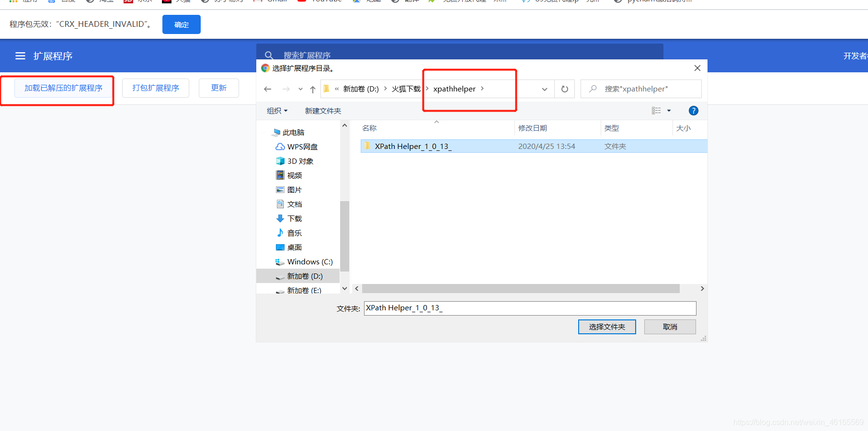868x431 pixels.
Task: Open the view options dropdown arrow
Action: pos(669,111)
